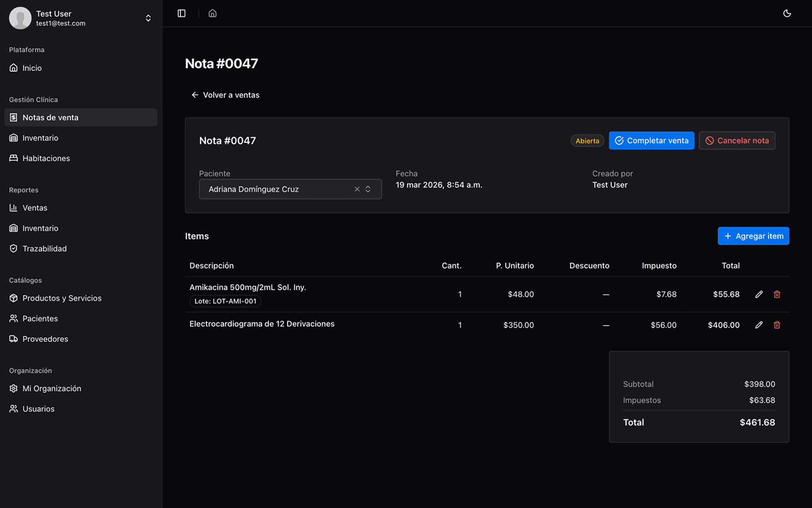812x508 pixels.
Task: Switch theme with the moon icon
Action: (787, 14)
